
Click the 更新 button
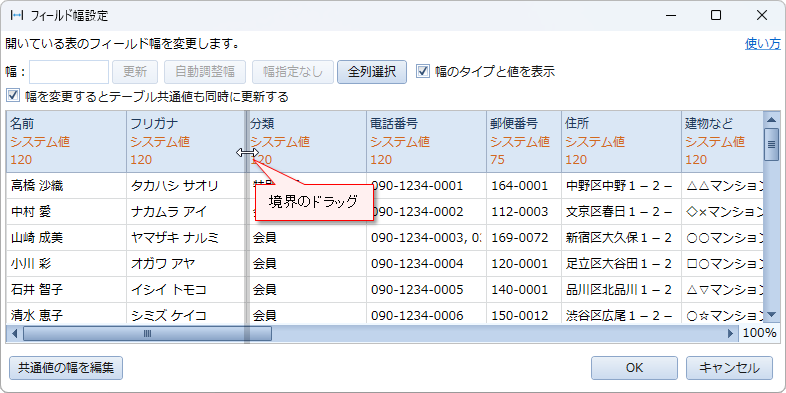pyautogui.click(x=135, y=72)
